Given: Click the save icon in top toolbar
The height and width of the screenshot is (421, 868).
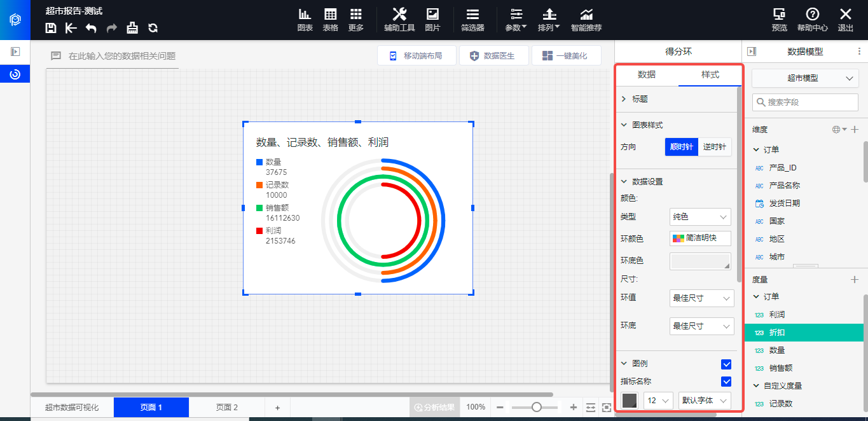Looking at the screenshot, I should point(52,28).
